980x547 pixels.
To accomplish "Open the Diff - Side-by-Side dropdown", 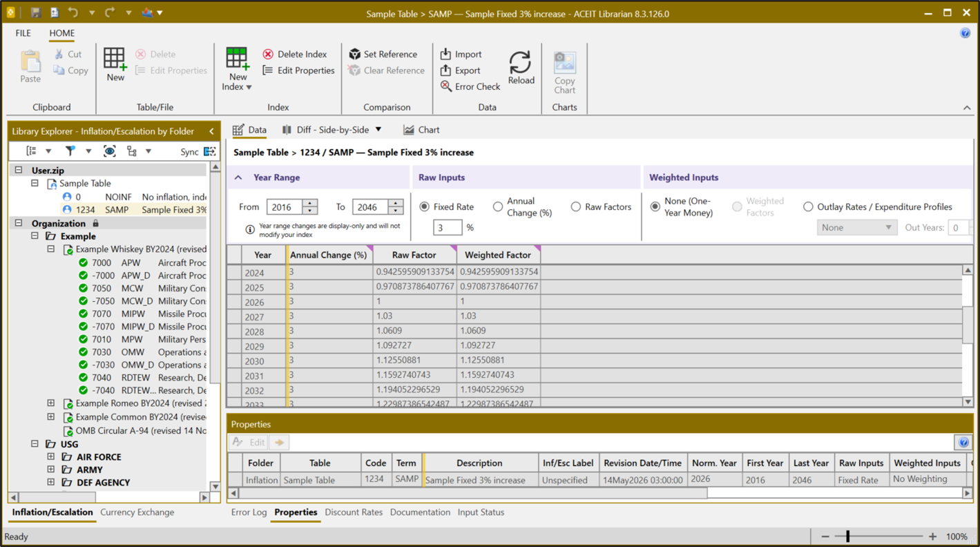I will coord(378,130).
